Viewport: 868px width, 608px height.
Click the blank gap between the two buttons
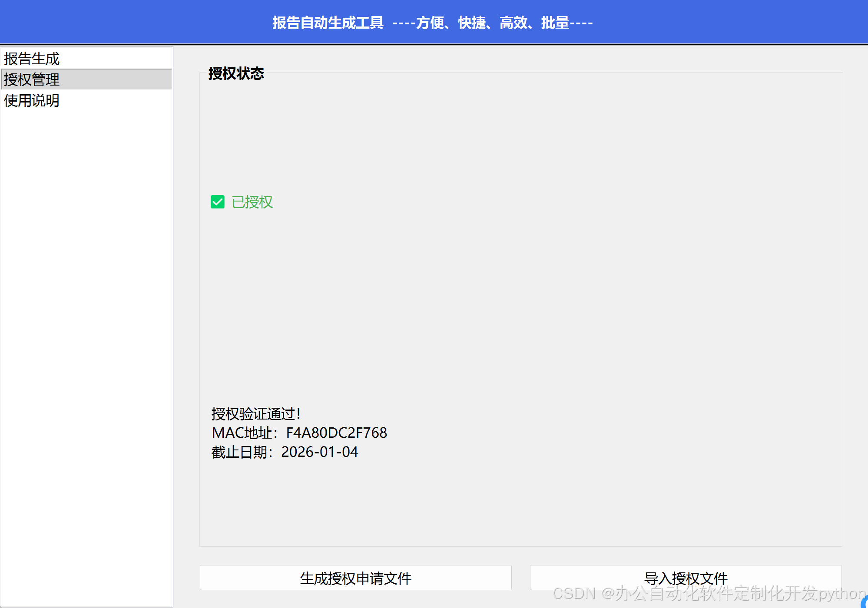(520, 578)
